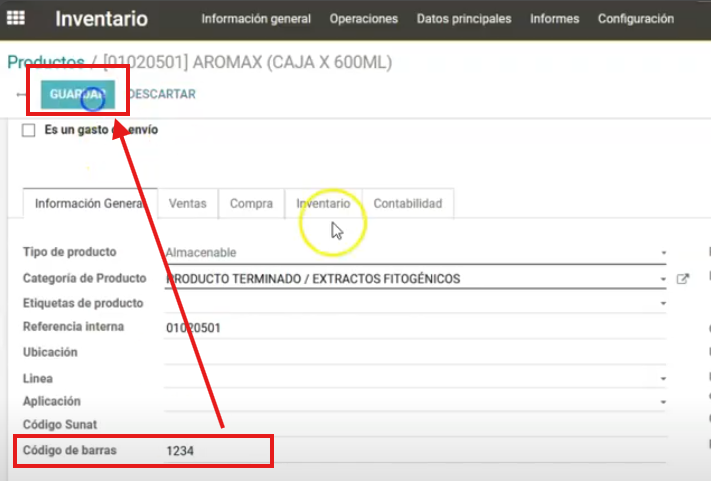Image resolution: width=711 pixels, height=481 pixels.
Task: Click the Código de barras label
Action: tap(70, 450)
